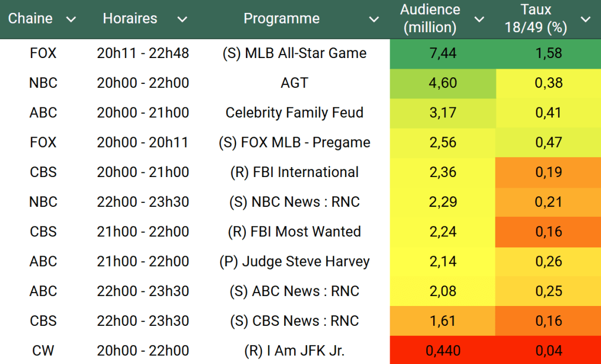Select the red 0,440 audience cell

[x=443, y=351]
